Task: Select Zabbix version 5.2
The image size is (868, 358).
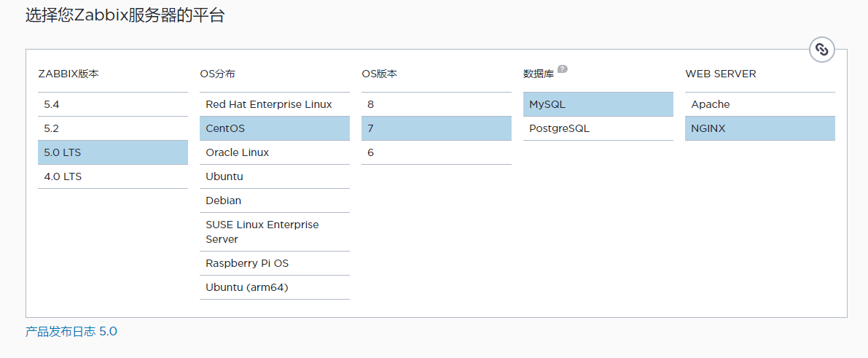Action: [113, 128]
